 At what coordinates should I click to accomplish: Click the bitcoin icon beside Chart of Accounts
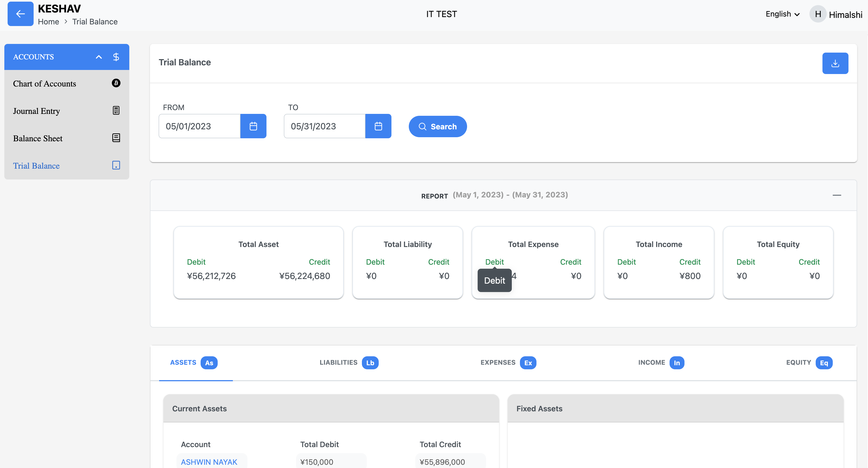[x=116, y=83]
